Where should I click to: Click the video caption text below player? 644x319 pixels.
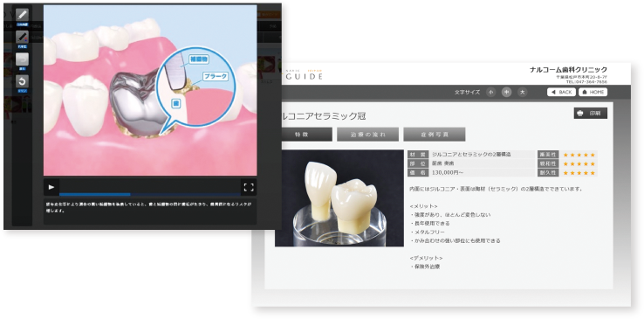tap(148, 207)
